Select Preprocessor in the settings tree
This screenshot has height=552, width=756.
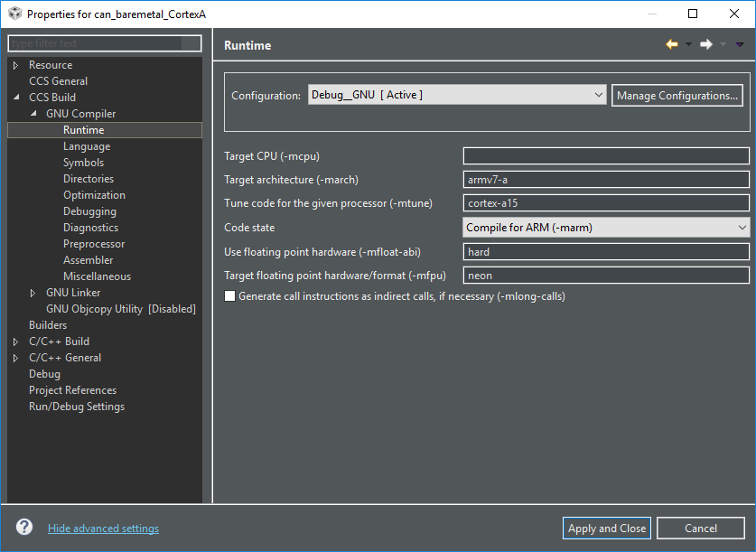[x=94, y=244]
